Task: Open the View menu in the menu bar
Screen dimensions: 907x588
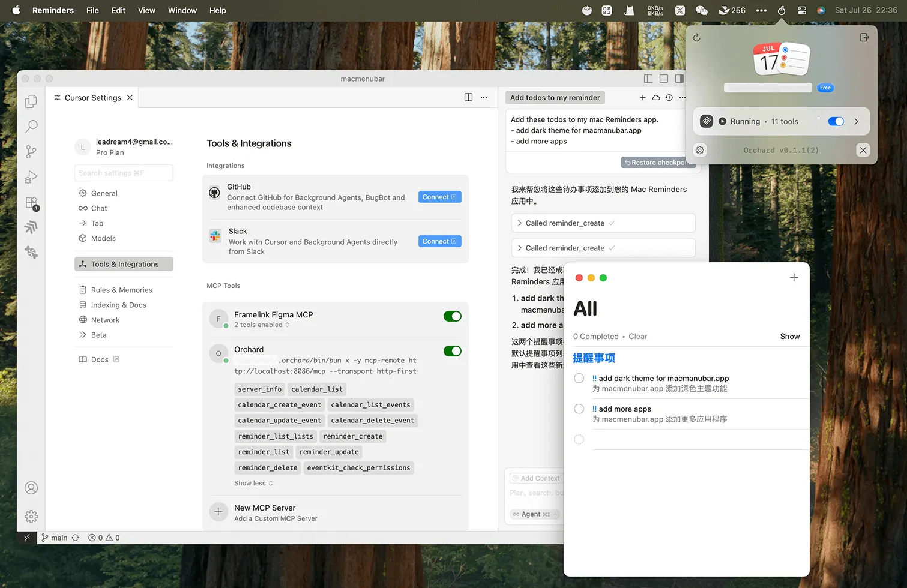Action: 146,10
